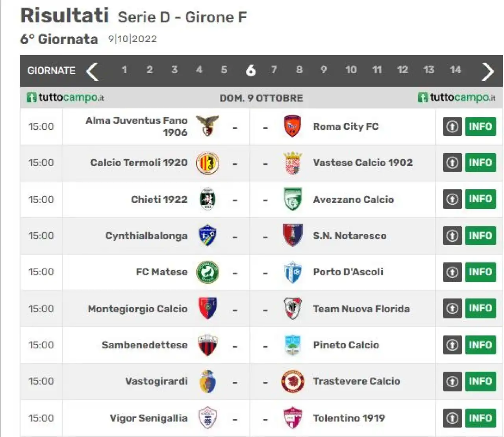Show next giornate with the right chevron
This screenshot has width=504, height=437.
[487, 71]
